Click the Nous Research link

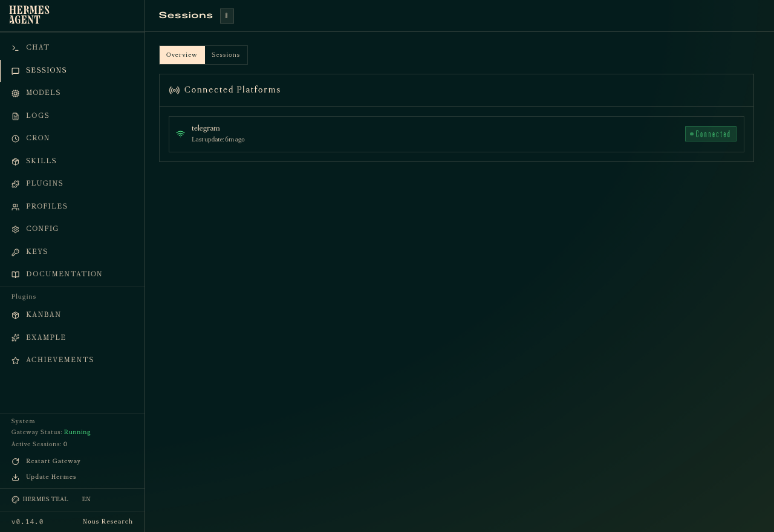(108, 522)
